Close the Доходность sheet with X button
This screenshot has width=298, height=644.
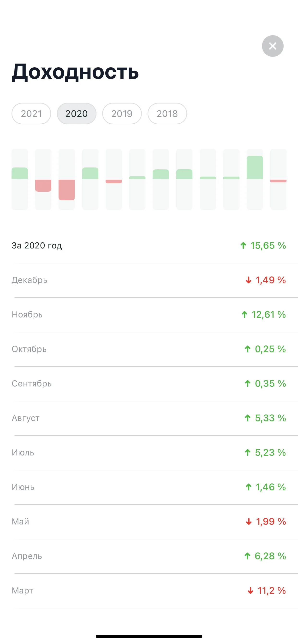(x=273, y=46)
